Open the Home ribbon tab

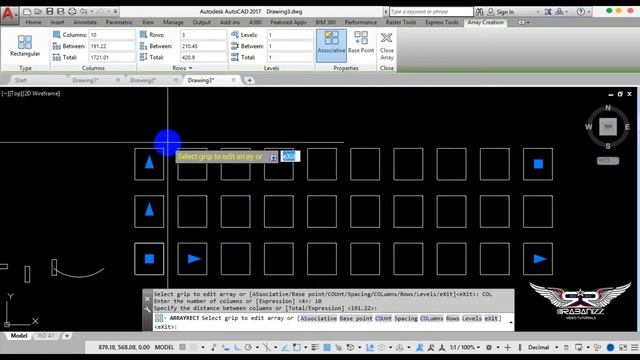[x=33, y=22]
